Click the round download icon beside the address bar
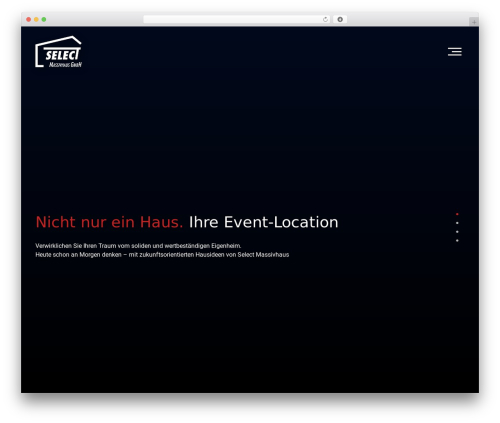Image resolution: width=500 pixels, height=423 pixels. click(340, 19)
